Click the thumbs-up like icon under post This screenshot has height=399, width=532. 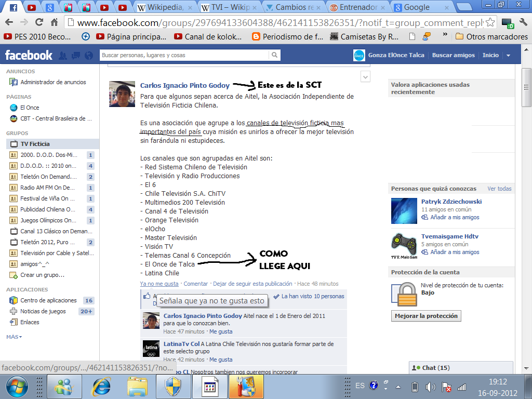(x=147, y=296)
